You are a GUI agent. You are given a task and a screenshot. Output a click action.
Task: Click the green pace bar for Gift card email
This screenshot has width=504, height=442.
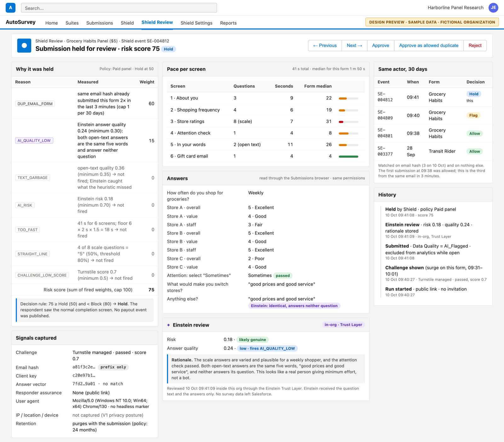coord(348,156)
